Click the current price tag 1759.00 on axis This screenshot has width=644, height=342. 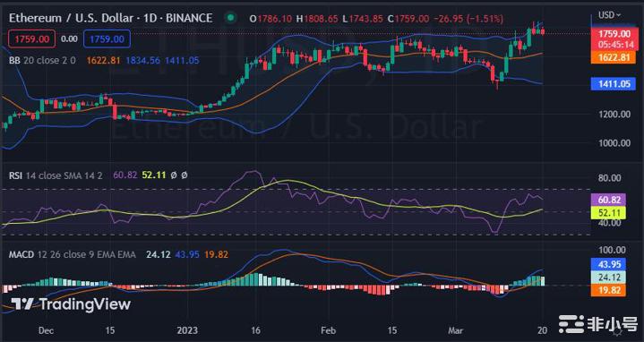click(x=614, y=38)
